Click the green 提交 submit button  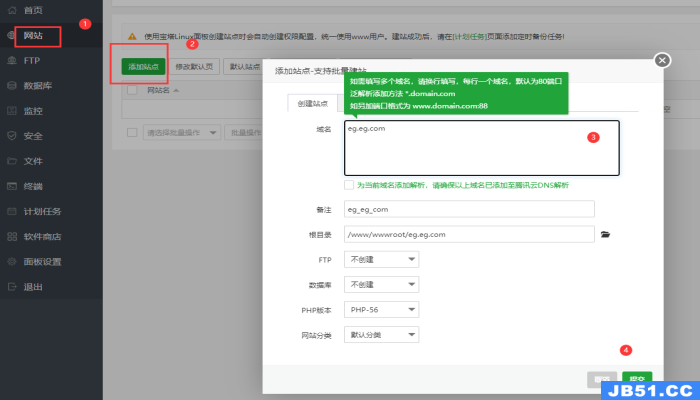[x=637, y=379]
